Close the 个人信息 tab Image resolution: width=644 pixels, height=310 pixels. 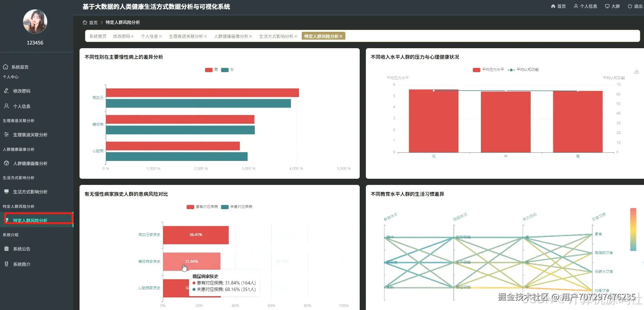pos(160,36)
